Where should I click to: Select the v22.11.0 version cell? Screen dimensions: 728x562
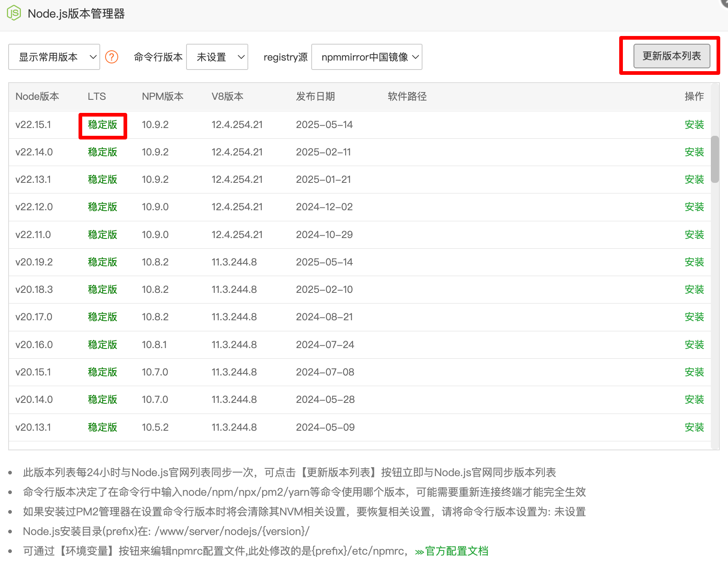(33, 235)
